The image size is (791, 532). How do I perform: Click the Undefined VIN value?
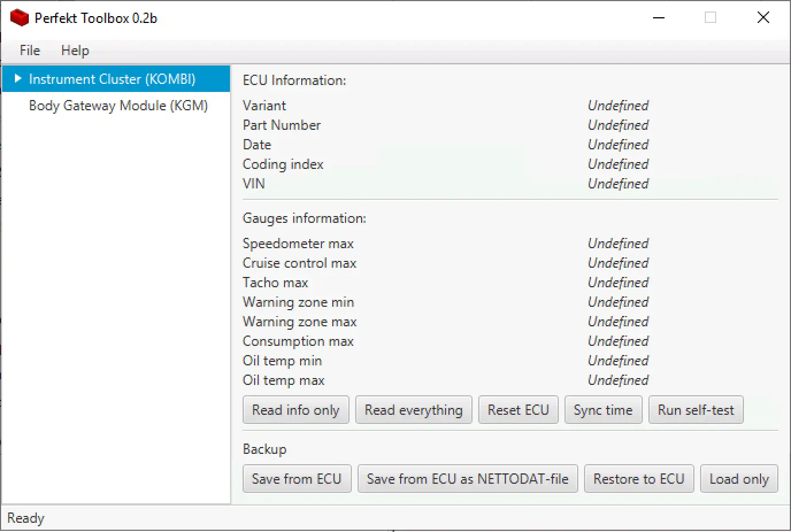(x=618, y=184)
